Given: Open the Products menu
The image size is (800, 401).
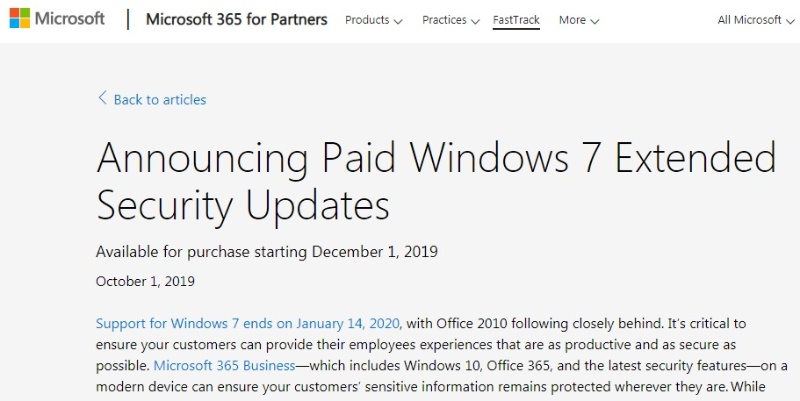Looking at the screenshot, I should (366, 20).
